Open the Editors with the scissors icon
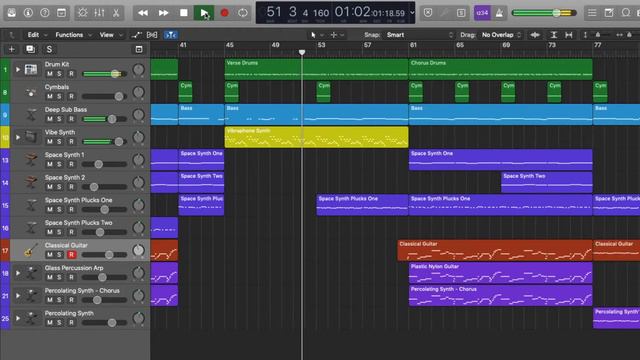Viewport: 640px width, 360px height. [116, 13]
